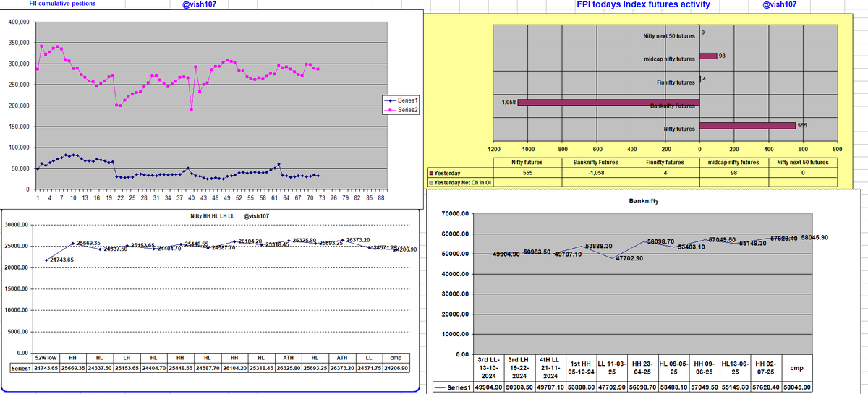This screenshot has height=394, width=868.
Task: Select the Yesterday Net Ch in OI row
Action: click(x=461, y=182)
